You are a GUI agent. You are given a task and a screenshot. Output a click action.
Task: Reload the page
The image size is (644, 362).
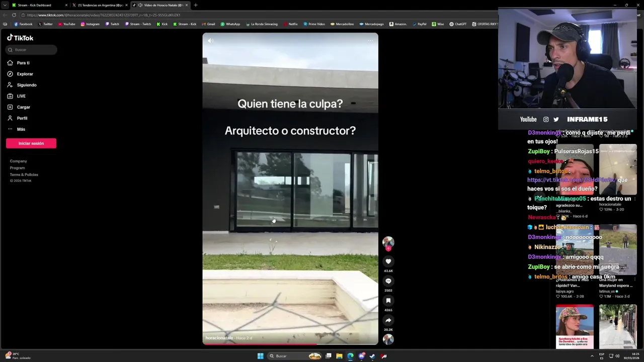(x=14, y=15)
